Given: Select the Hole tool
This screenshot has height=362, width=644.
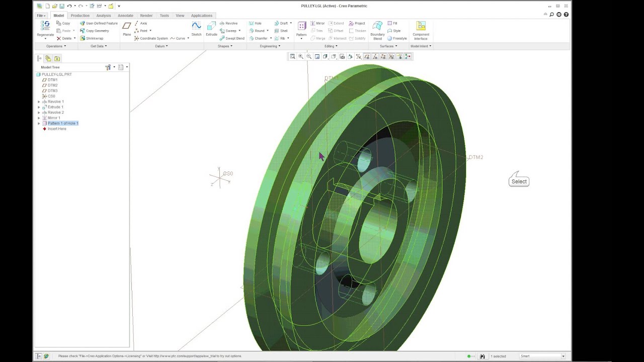Looking at the screenshot, I should click(255, 23).
